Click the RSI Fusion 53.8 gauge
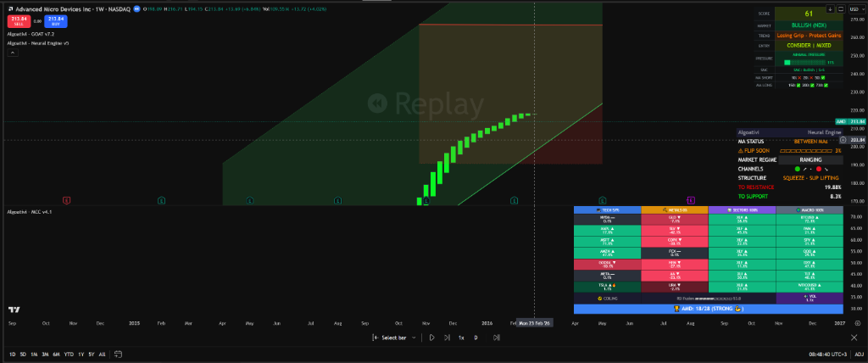Screen dimensions: 868x363 pyautogui.click(x=709, y=299)
